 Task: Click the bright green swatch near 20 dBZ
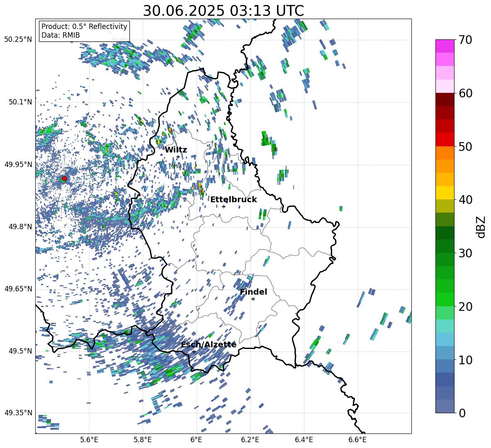coord(445,299)
